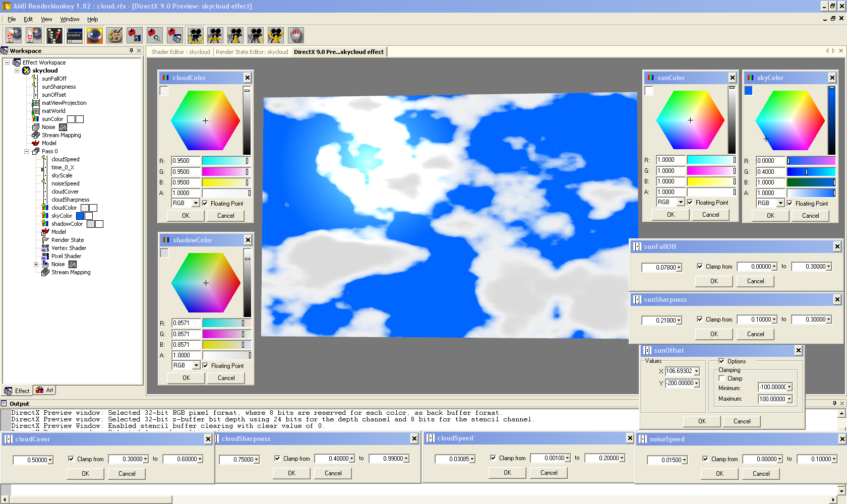Pin the Workspace panel
847x504 pixels.
[x=131, y=50]
